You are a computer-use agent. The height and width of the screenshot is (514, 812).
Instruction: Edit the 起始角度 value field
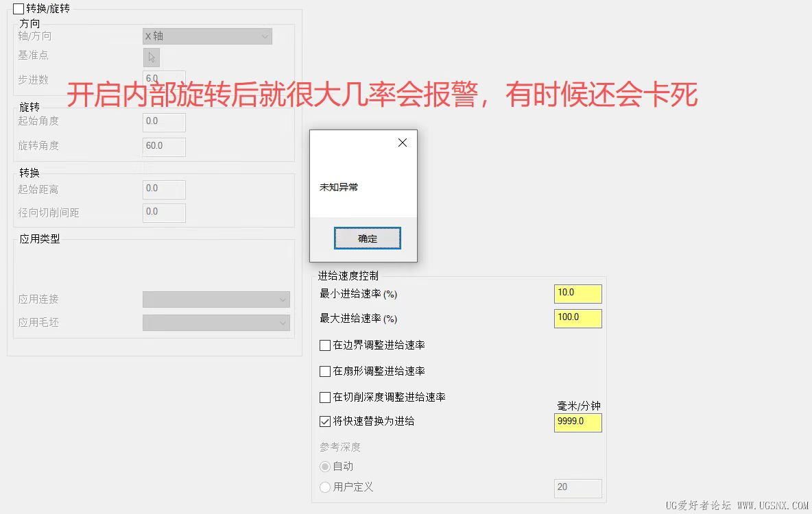pyautogui.click(x=164, y=122)
